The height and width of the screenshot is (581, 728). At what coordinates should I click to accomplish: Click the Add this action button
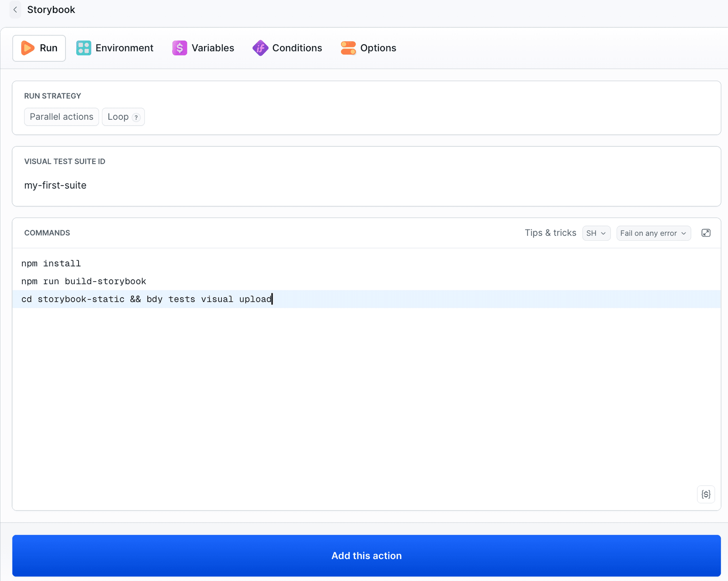coord(366,556)
